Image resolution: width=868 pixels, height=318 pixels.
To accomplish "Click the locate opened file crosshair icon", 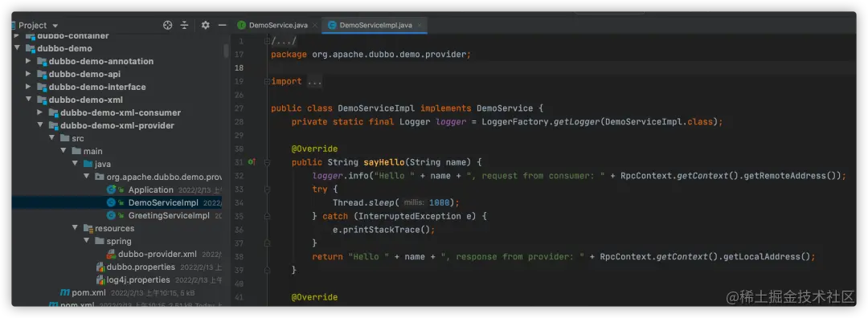I will click(x=168, y=26).
